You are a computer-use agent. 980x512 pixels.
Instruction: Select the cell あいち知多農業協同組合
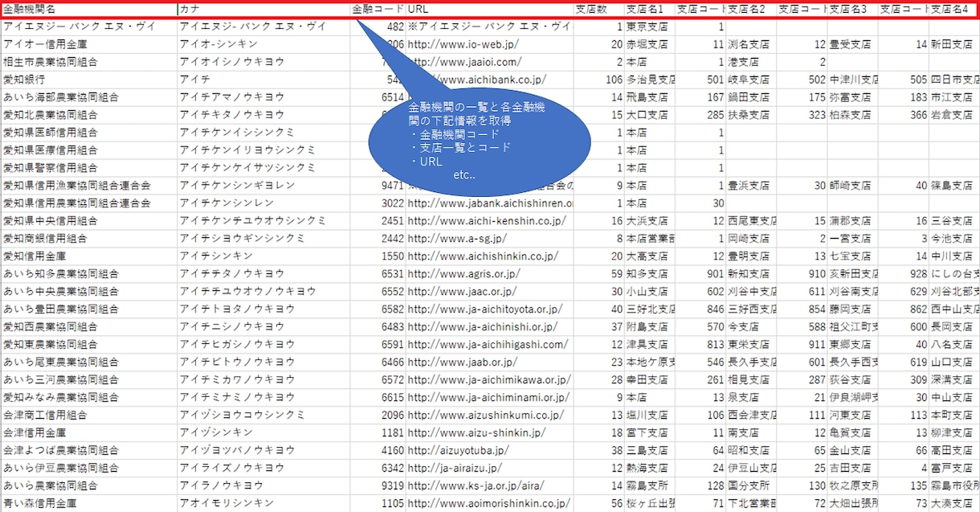click(88, 274)
